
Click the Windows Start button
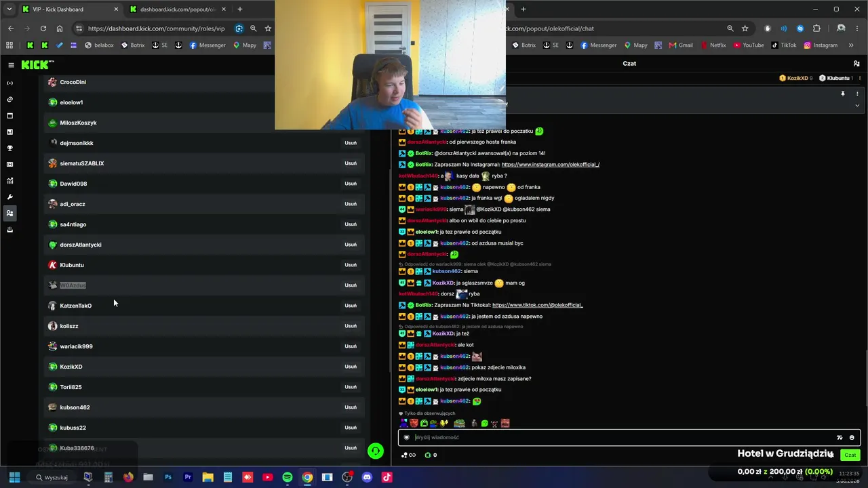tap(14, 477)
